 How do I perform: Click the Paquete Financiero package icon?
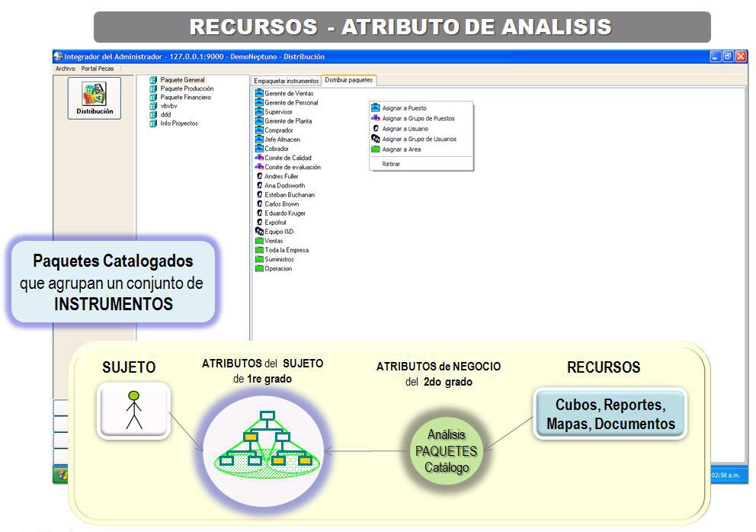coord(153,98)
